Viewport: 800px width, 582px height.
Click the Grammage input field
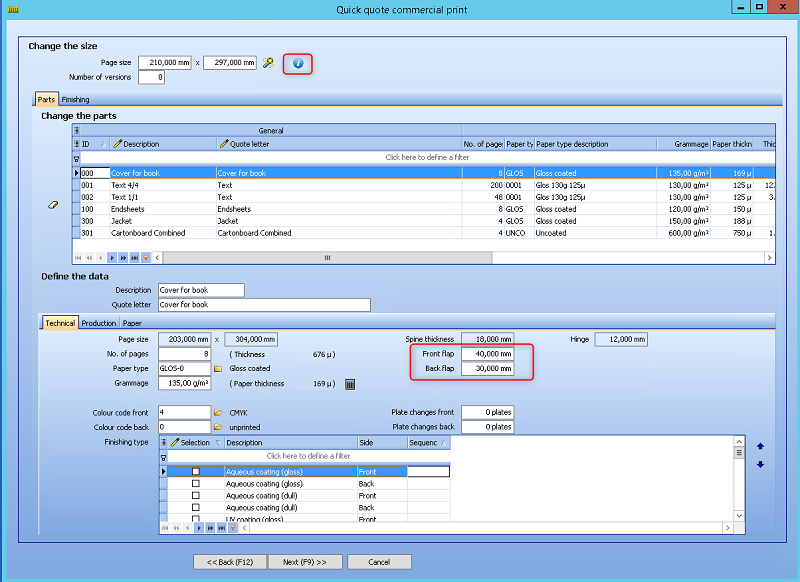coord(185,383)
